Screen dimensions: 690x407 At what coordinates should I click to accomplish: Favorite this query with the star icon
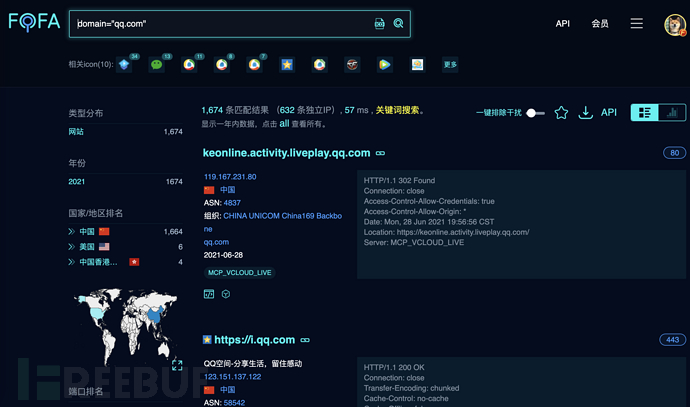[x=561, y=113]
